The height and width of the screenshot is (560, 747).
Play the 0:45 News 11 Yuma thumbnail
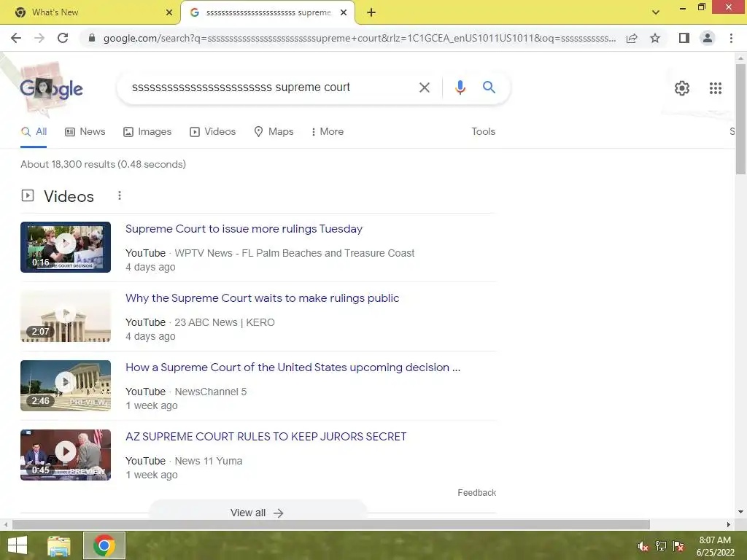coord(66,455)
